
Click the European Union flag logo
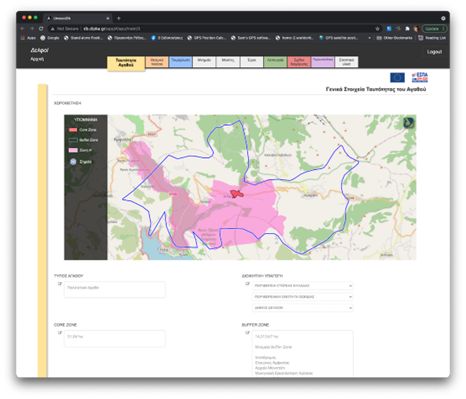pyautogui.click(x=397, y=77)
